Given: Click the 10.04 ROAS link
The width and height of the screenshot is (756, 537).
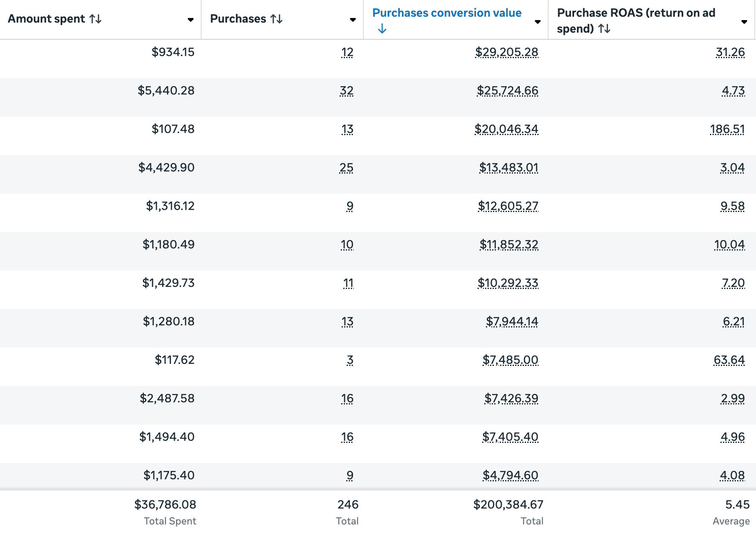Looking at the screenshot, I should click(729, 245).
